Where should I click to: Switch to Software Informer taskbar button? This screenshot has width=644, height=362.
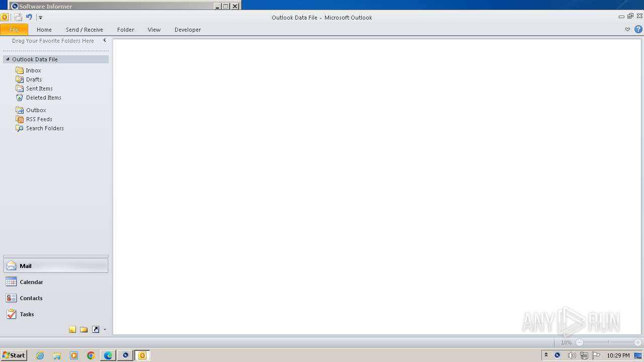tap(125, 355)
